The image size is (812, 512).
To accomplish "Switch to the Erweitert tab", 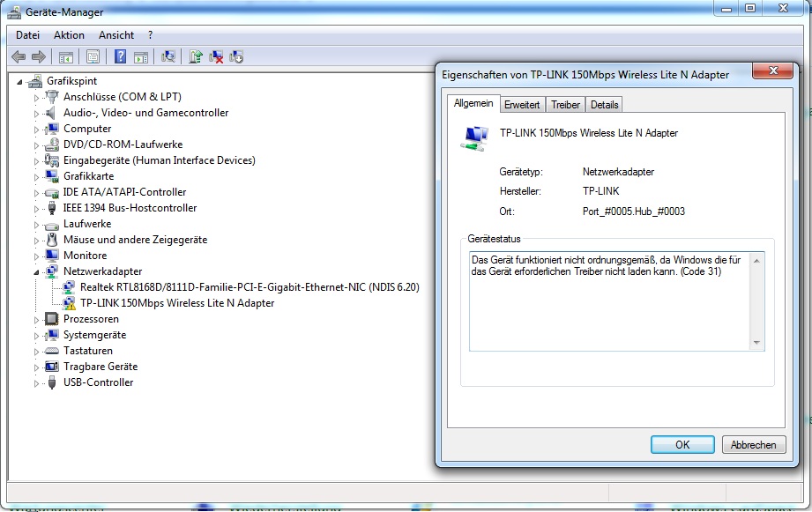I will coord(522,105).
